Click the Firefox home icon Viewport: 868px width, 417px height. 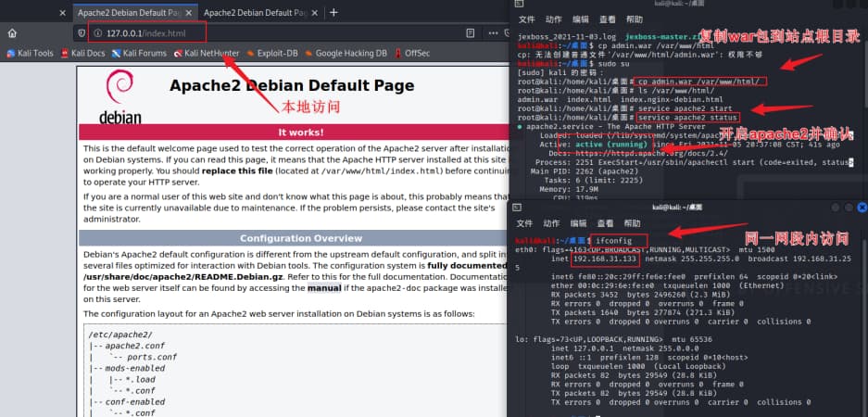click(x=12, y=33)
